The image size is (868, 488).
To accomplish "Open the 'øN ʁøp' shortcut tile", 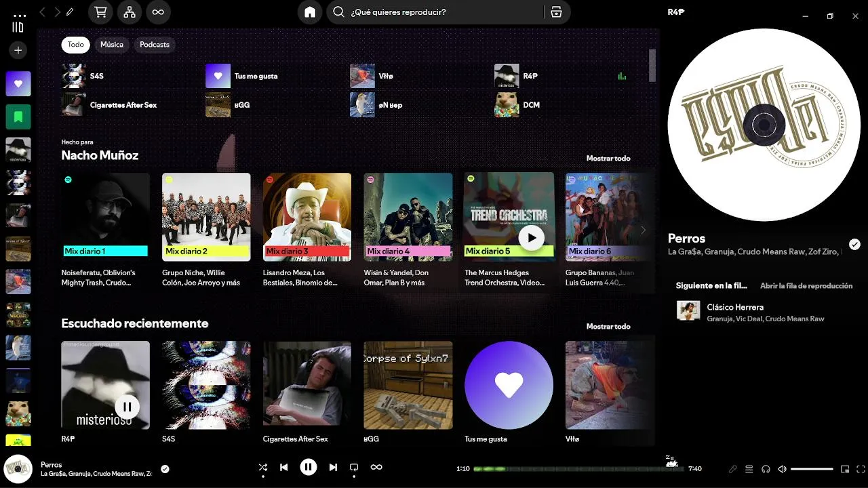I will coord(419,105).
